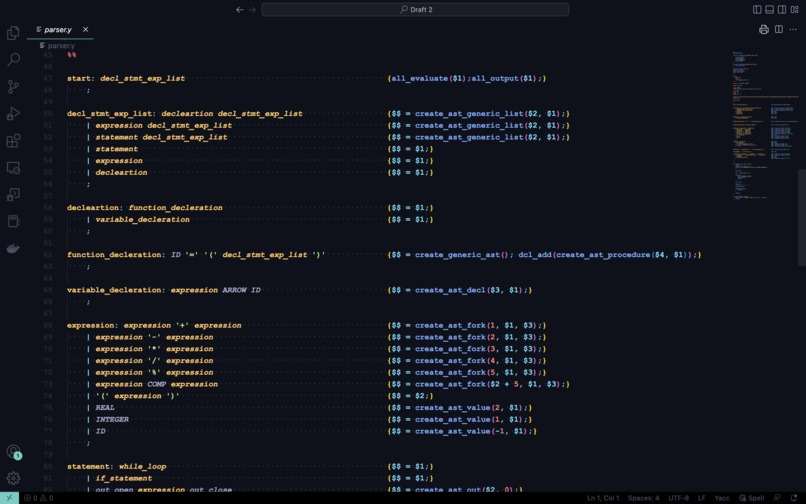Screen dimensions: 806x504
Task: Click 'statement:' rule name on line 80
Action: 90,466
